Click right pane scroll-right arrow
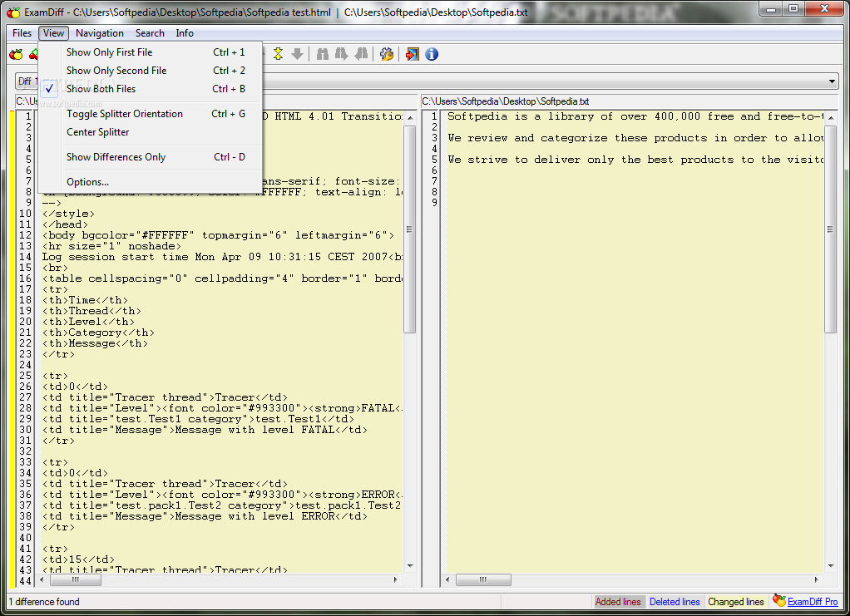 pos(817,579)
